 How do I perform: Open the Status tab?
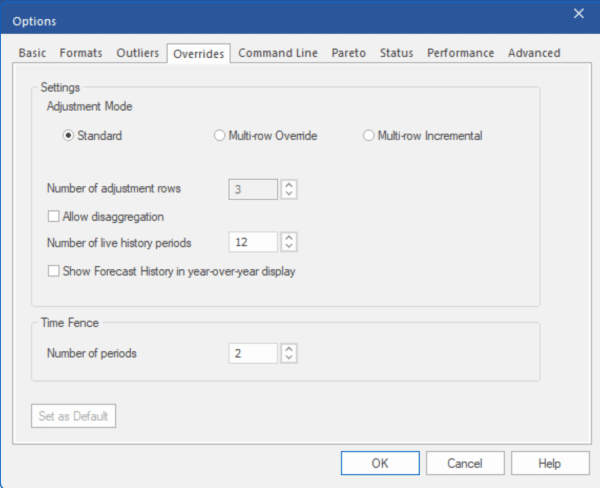click(x=396, y=53)
